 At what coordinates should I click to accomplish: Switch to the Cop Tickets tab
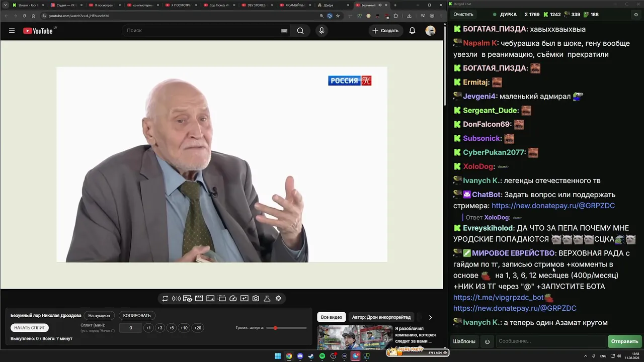point(218,5)
